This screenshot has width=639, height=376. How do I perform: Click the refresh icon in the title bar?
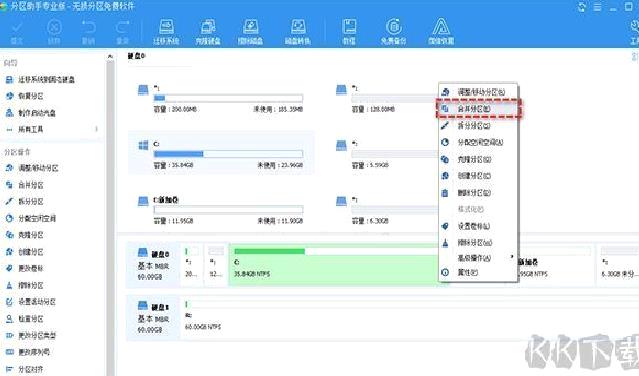pyautogui.click(x=582, y=7)
